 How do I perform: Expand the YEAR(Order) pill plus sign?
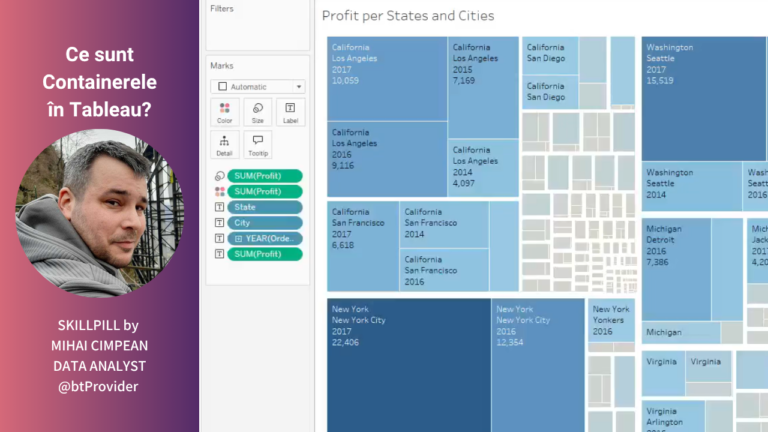[239, 239]
